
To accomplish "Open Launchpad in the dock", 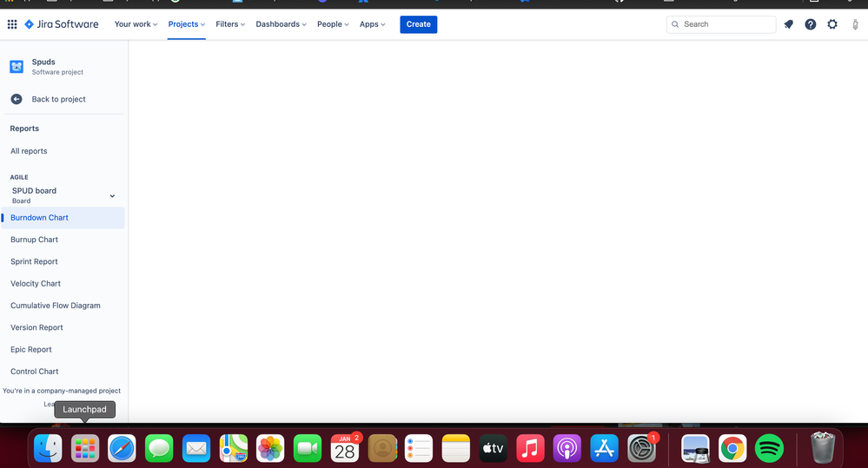I will 85,448.
